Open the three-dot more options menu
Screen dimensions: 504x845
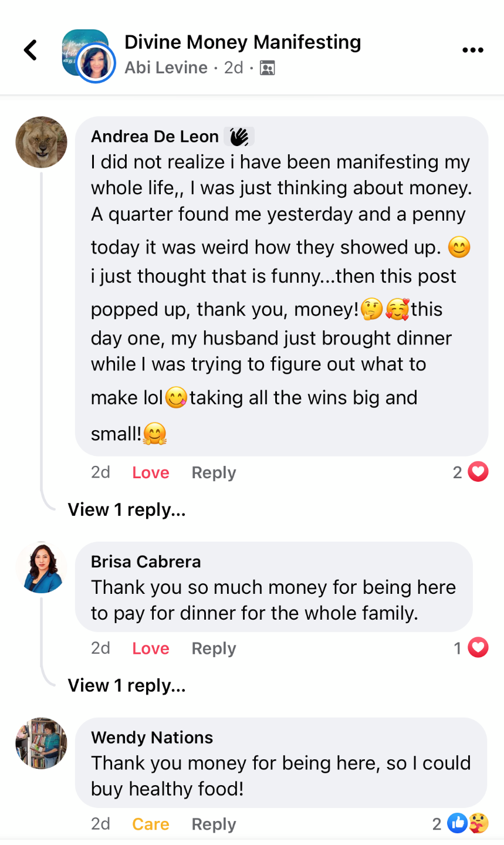pos(472,50)
